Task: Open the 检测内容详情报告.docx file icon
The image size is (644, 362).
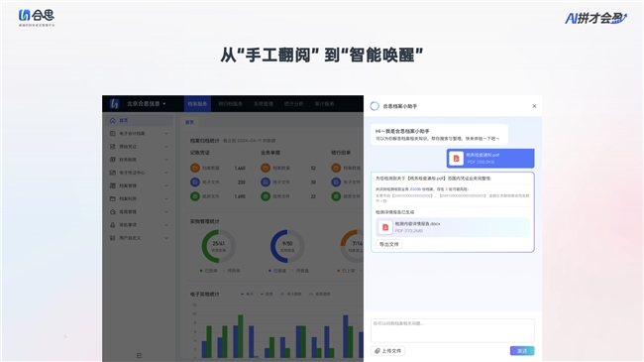Action: pos(385,227)
